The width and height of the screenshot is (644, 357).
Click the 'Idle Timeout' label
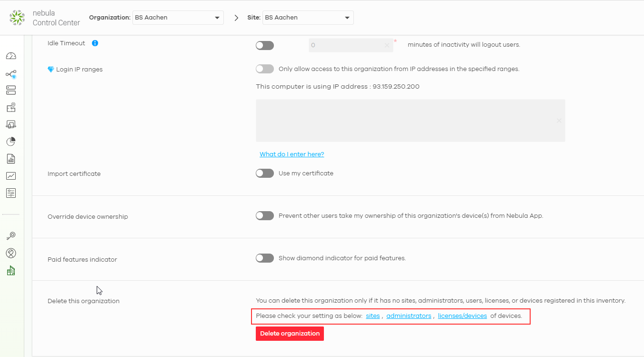point(66,43)
